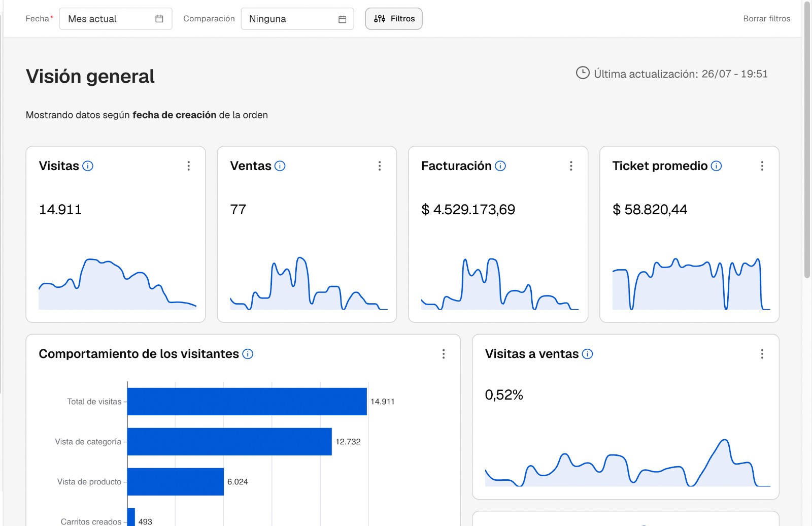Open three-dot menu on Ventas card
Screen dimensions: 812x526
[380, 166]
